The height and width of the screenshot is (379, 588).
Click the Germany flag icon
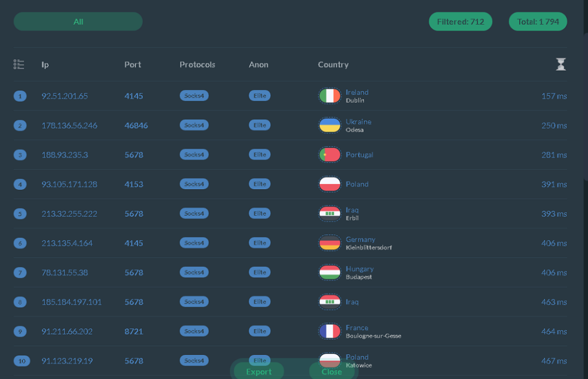click(x=329, y=243)
